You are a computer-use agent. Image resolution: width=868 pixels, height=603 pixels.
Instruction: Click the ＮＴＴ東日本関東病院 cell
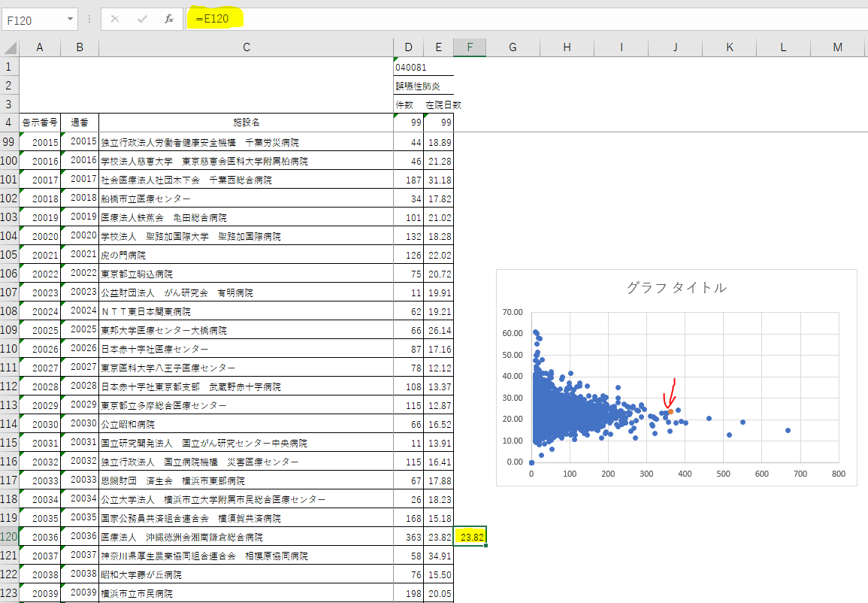(246, 311)
